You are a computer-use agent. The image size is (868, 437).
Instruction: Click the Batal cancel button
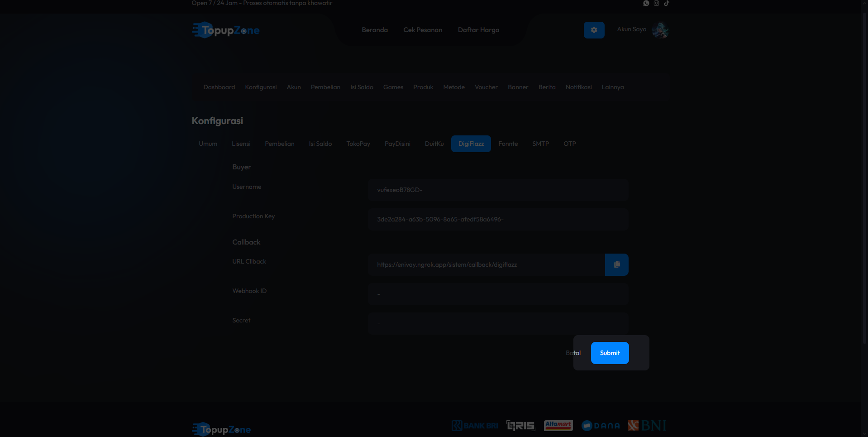573,353
